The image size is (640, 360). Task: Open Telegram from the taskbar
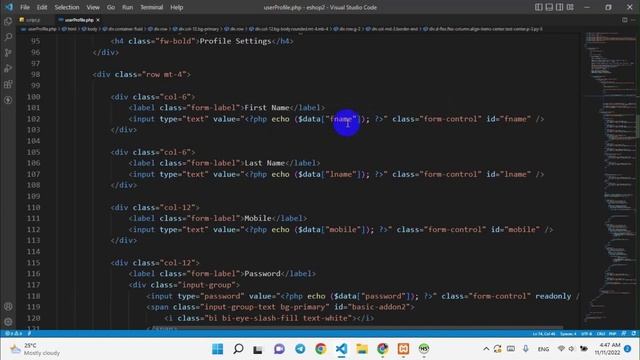pos(300,349)
